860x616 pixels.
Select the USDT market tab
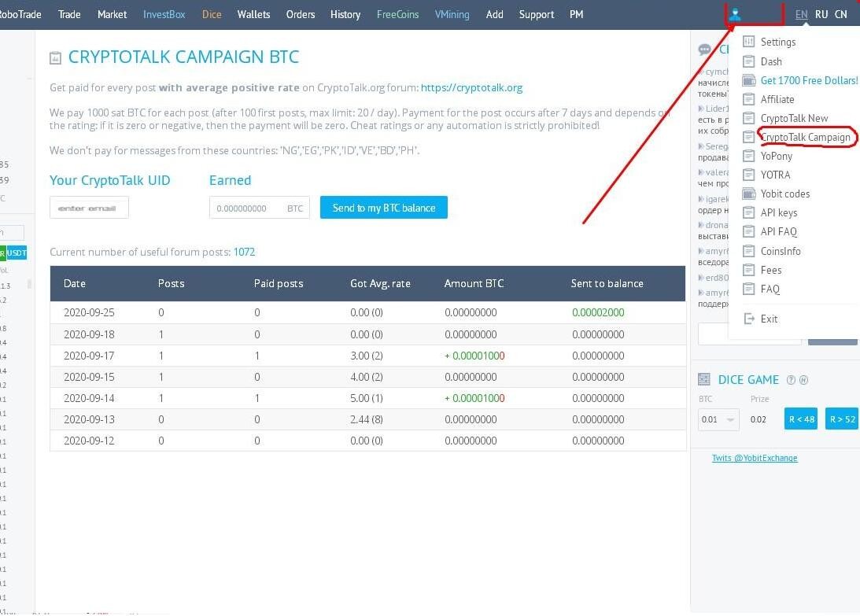click(17, 253)
